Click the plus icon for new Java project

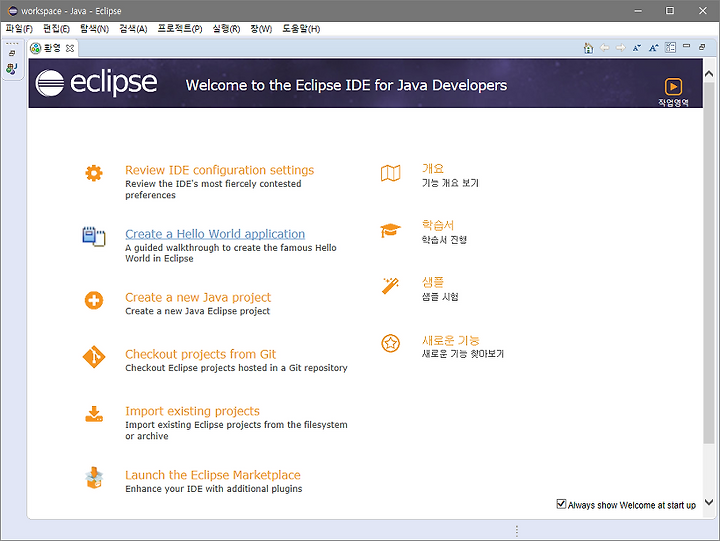click(94, 300)
